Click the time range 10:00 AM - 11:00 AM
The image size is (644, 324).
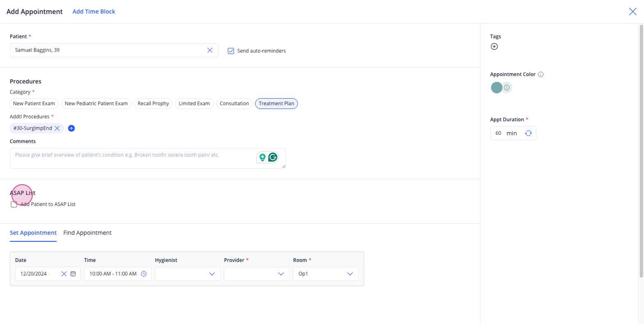pos(113,274)
